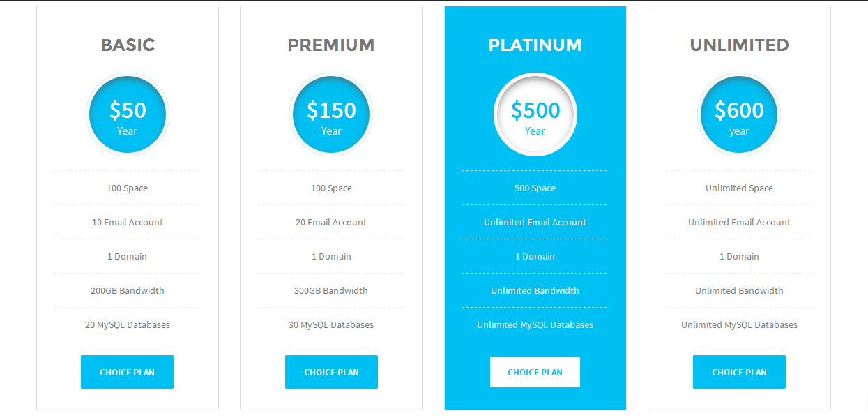Select the PLATINUM heading text
Viewport: 868px width, 418px height.
(x=535, y=45)
